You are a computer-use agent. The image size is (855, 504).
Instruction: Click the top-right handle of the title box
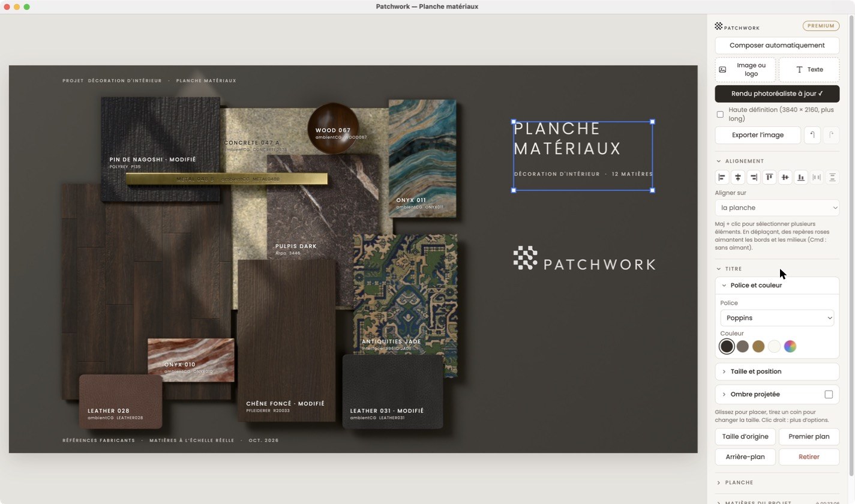[x=652, y=122]
